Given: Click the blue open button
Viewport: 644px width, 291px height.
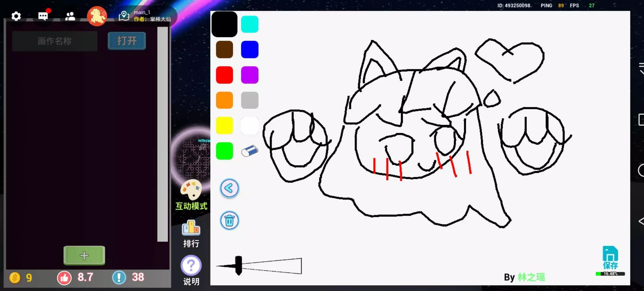Looking at the screenshot, I should click(127, 41).
